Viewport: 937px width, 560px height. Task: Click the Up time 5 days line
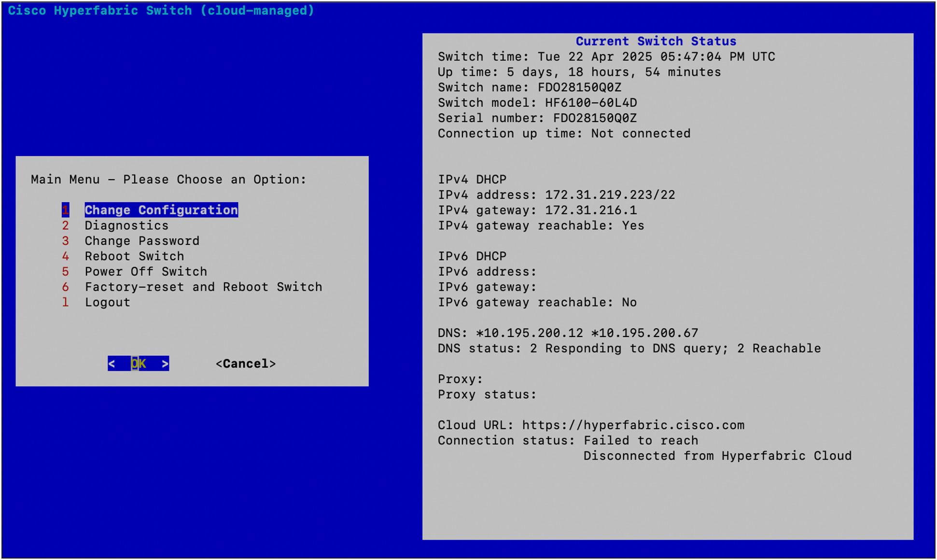[x=579, y=72]
